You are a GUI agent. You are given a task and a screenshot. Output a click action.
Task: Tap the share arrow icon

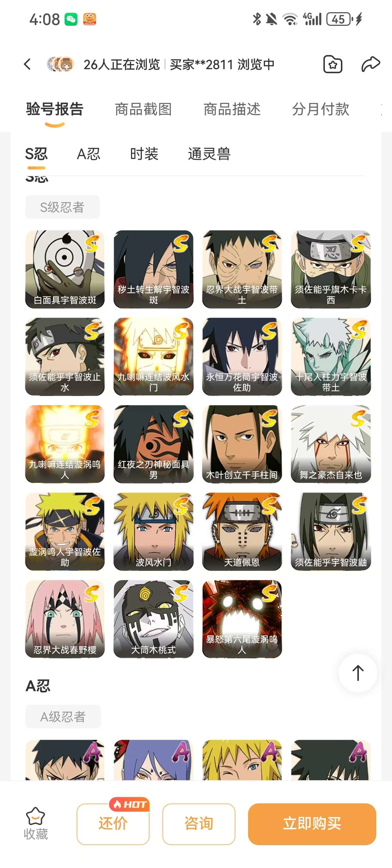370,64
